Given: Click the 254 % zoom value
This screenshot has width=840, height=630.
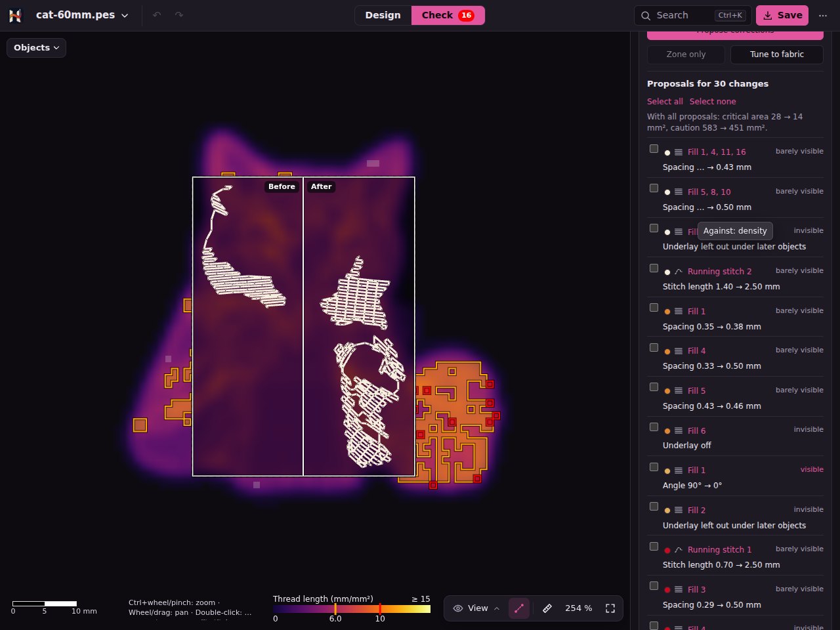Looking at the screenshot, I should 578,608.
